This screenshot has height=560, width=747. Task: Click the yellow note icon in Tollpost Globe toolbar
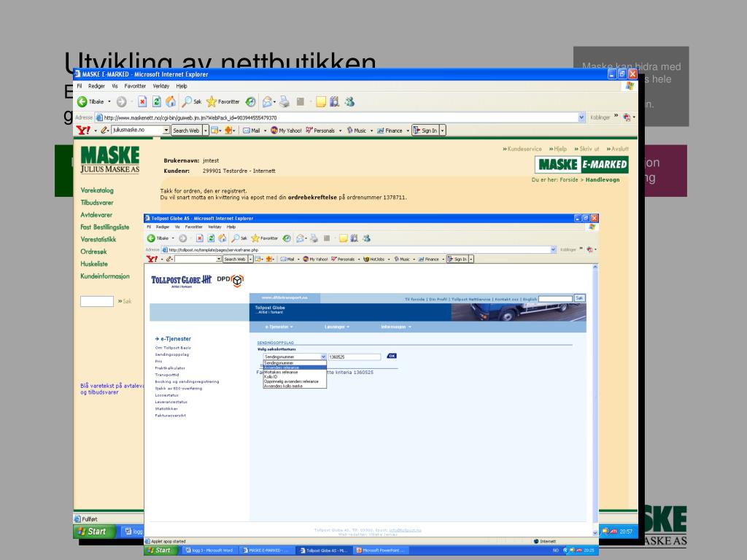pos(343,238)
